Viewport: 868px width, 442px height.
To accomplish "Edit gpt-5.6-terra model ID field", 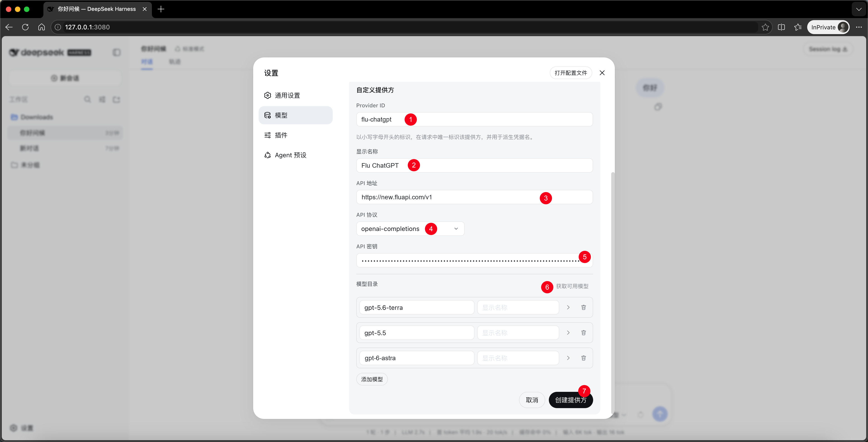I will pyautogui.click(x=417, y=307).
